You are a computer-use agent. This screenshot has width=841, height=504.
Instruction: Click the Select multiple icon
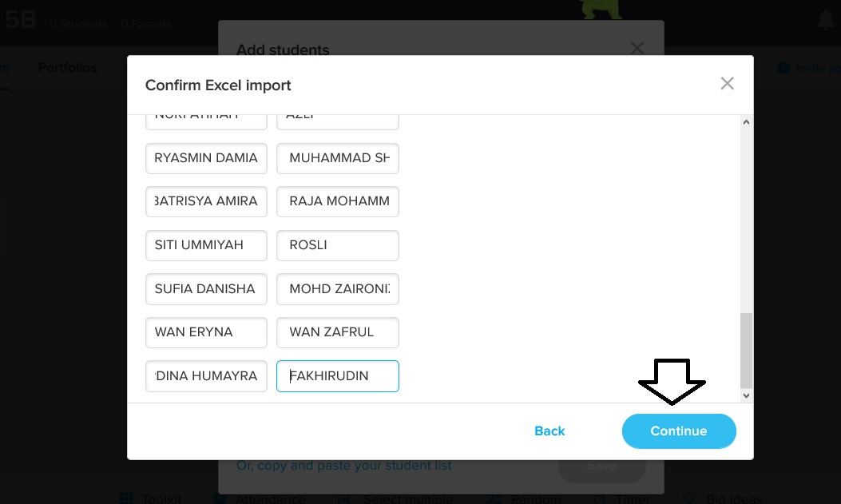tap(344, 498)
